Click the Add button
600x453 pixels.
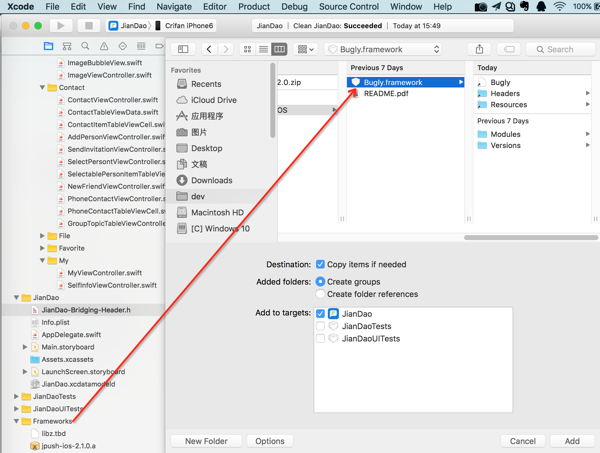572,441
